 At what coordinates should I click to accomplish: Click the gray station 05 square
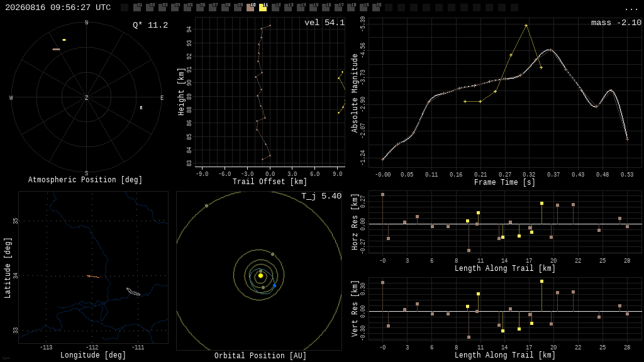point(187,8)
